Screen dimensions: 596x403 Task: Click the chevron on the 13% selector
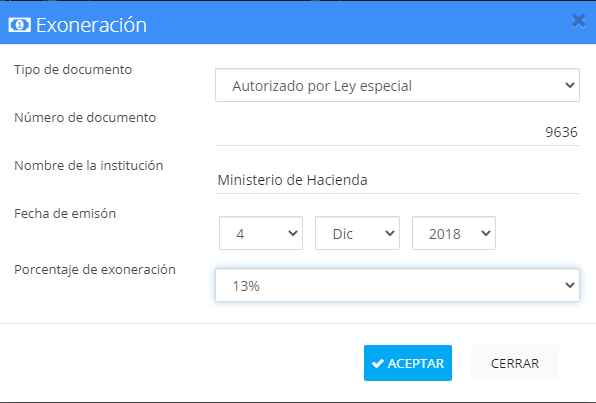(569, 285)
